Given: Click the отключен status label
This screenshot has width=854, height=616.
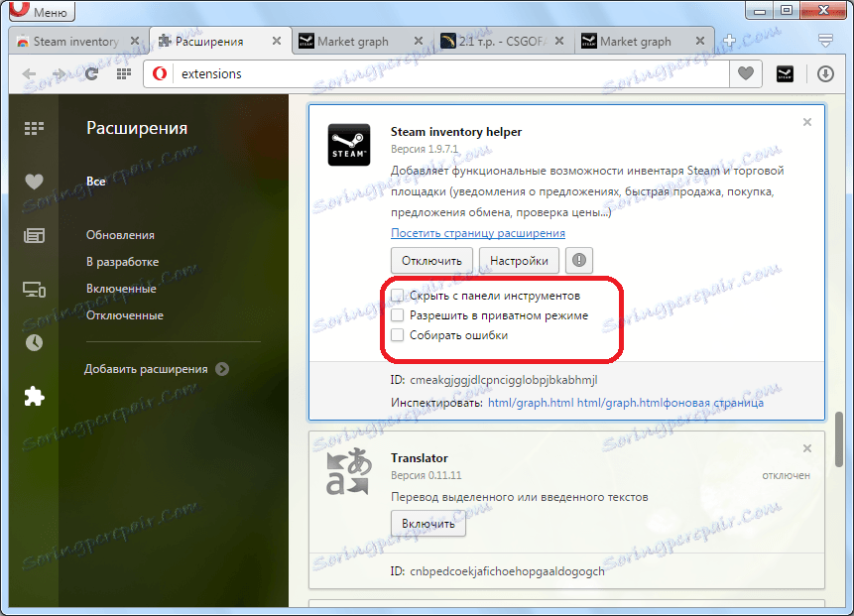Looking at the screenshot, I should 786,475.
